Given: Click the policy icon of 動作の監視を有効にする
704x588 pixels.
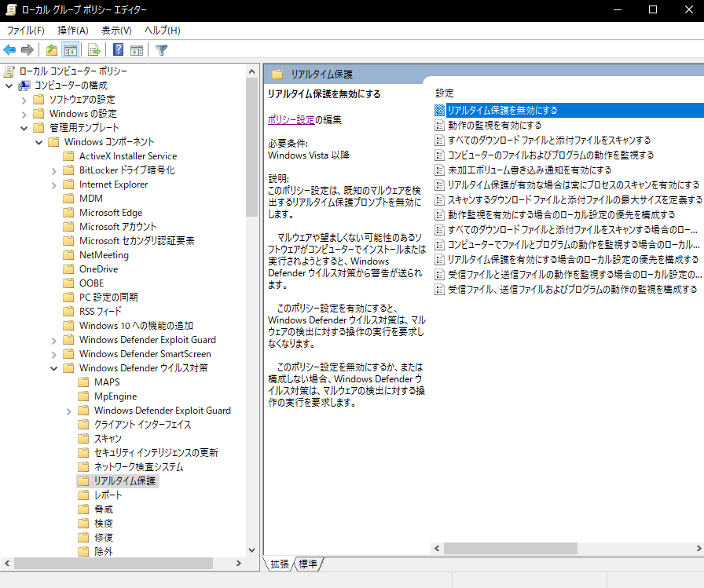Looking at the screenshot, I should tap(439, 125).
